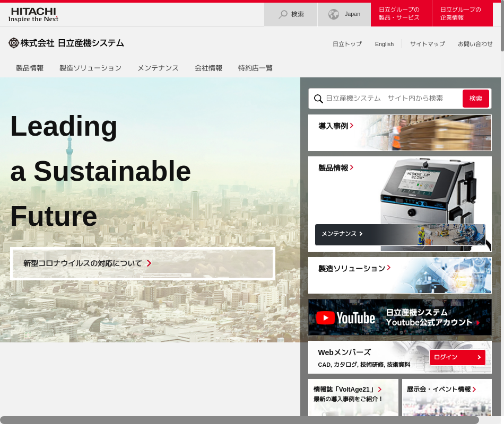Screen dimensions: 504x424
Task: Open the 製品情報 navigation menu
Action: [x=30, y=68]
